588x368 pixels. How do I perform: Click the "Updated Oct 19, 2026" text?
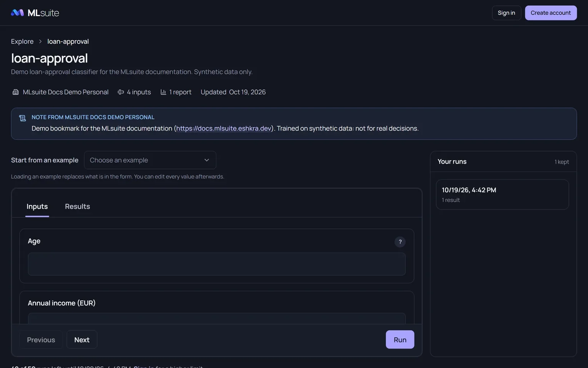pyautogui.click(x=233, y=92)
